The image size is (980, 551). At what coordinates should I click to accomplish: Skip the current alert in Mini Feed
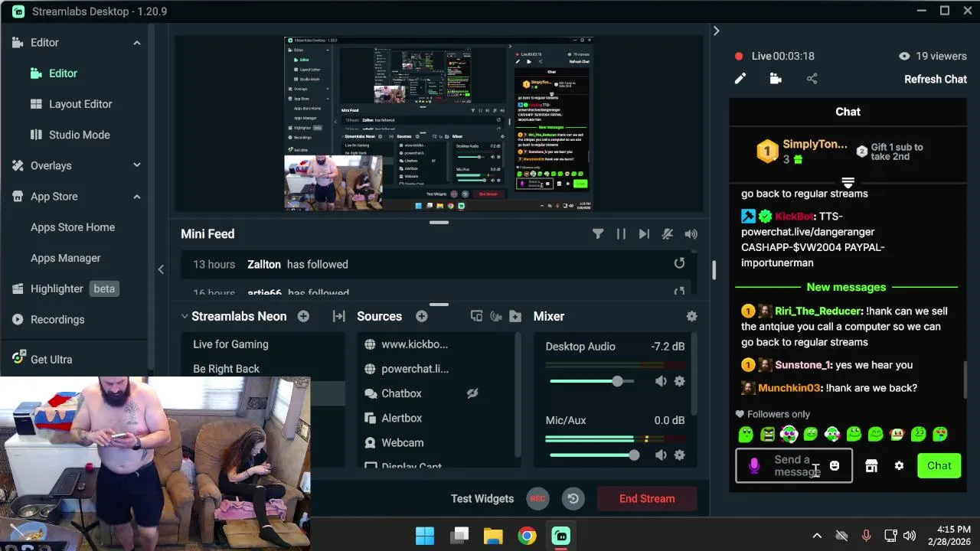pyautogui.click(x=644, y=234)
